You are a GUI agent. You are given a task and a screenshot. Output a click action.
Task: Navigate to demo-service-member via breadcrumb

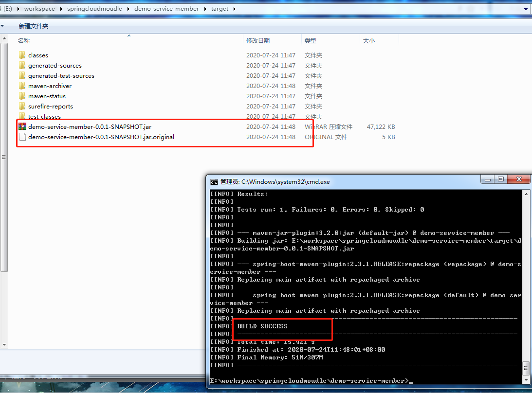click(166, 8)
